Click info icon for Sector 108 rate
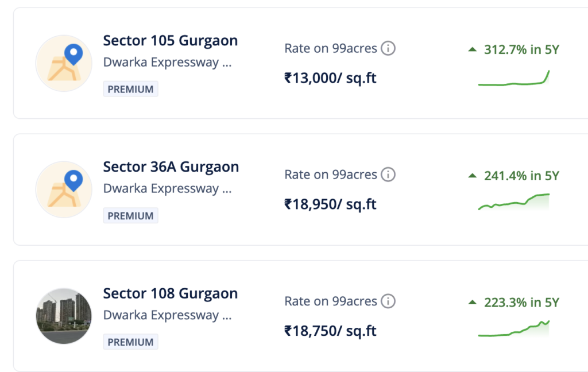Screen dimensions: 588x372 coord(388,301)
